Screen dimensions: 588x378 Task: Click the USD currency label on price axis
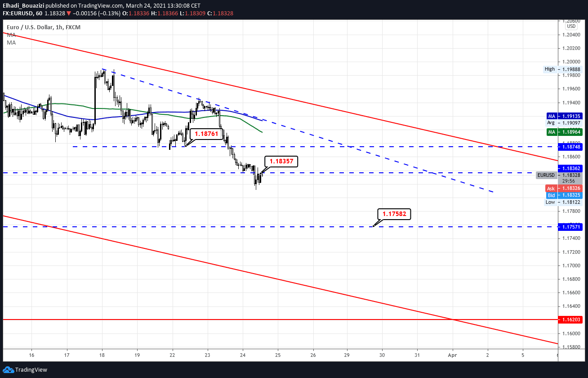coord(571,26)
